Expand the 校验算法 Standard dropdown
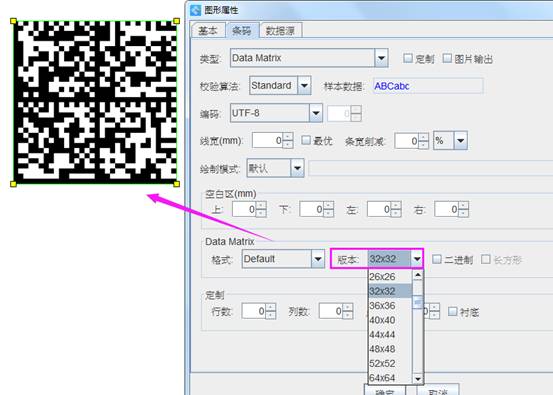This screenshot has height=395, width=553. [x=304, y=85]
